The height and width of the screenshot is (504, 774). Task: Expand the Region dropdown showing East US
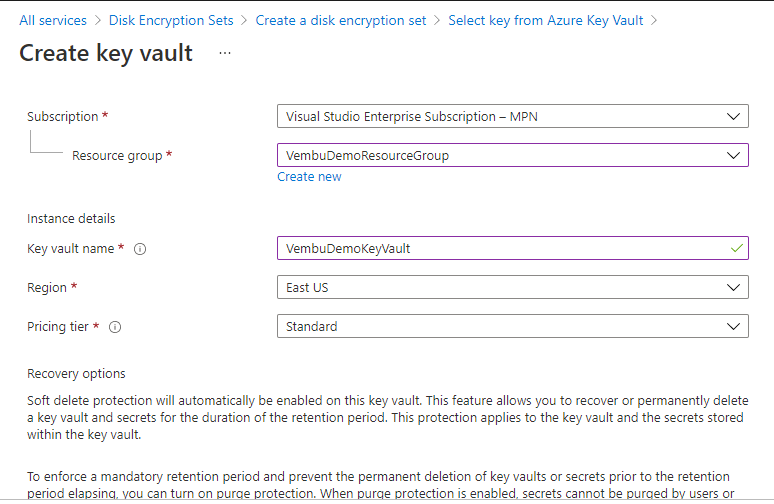point(512,288)
